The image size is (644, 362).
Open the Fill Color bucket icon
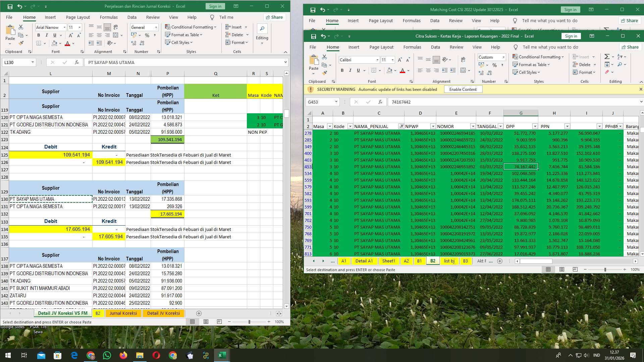389,70
